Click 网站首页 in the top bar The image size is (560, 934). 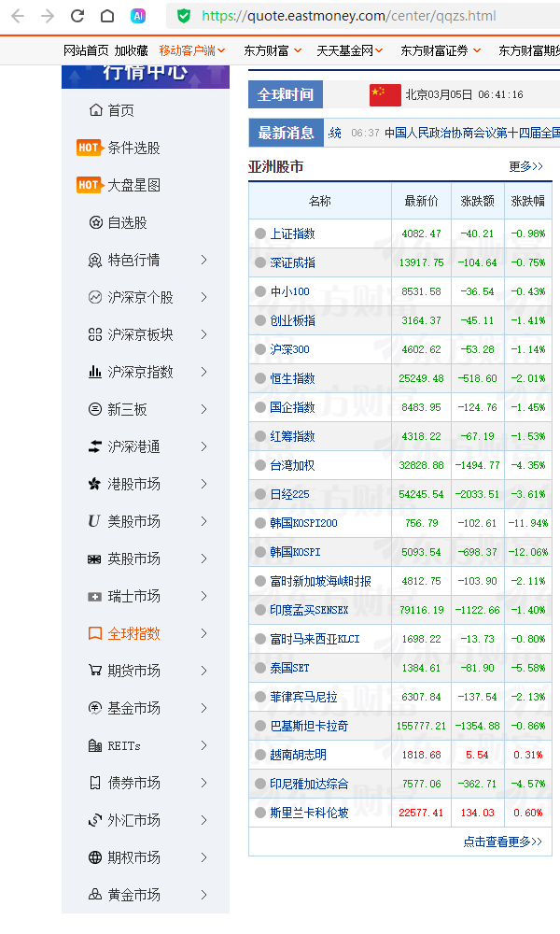86,50
